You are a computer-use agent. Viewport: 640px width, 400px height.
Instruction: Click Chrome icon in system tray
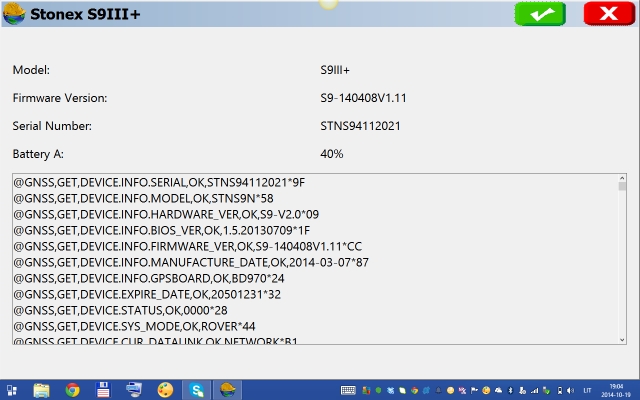point(415,390)
